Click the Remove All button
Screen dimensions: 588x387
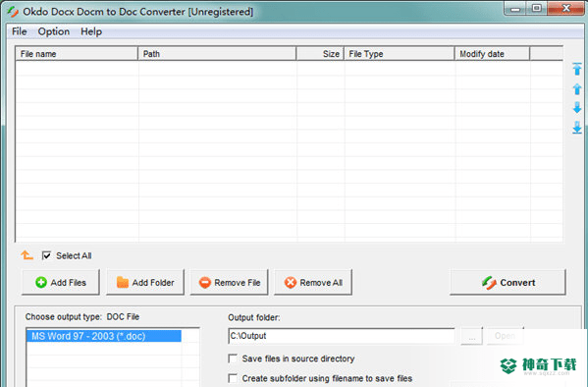(313, 282)
